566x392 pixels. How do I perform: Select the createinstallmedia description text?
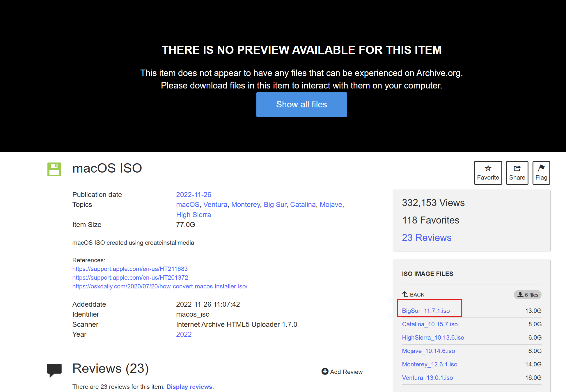pos(133,243)
